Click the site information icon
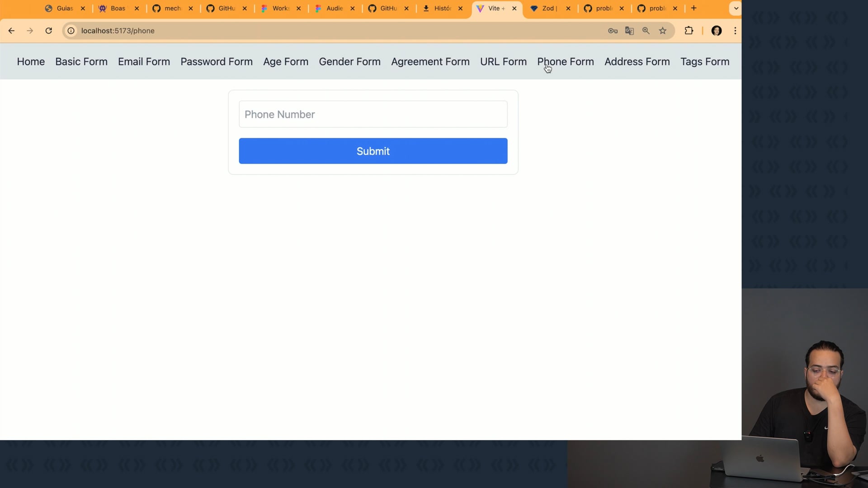Image resolution: width=868 pixels, height=488 pixels. point(71,31)
